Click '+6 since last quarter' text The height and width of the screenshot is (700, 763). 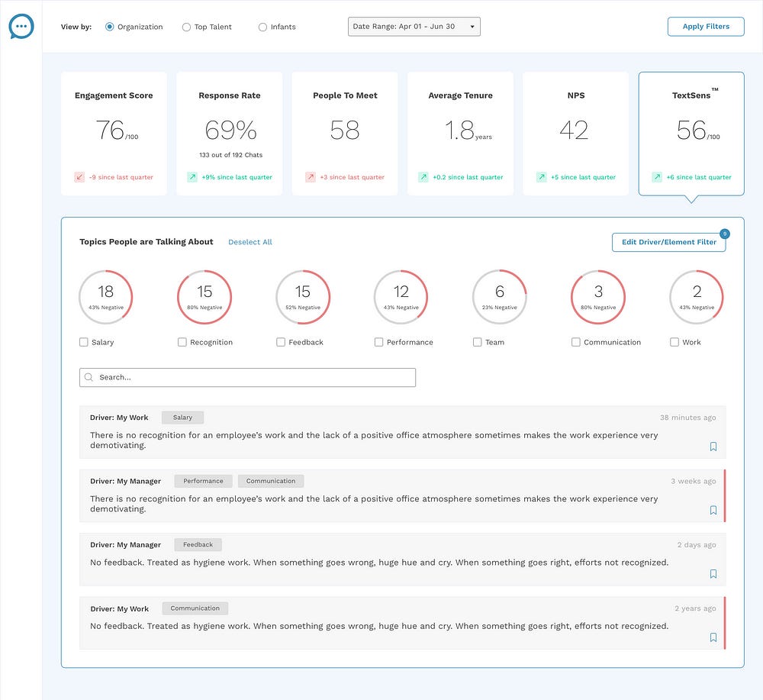(699, 177)
